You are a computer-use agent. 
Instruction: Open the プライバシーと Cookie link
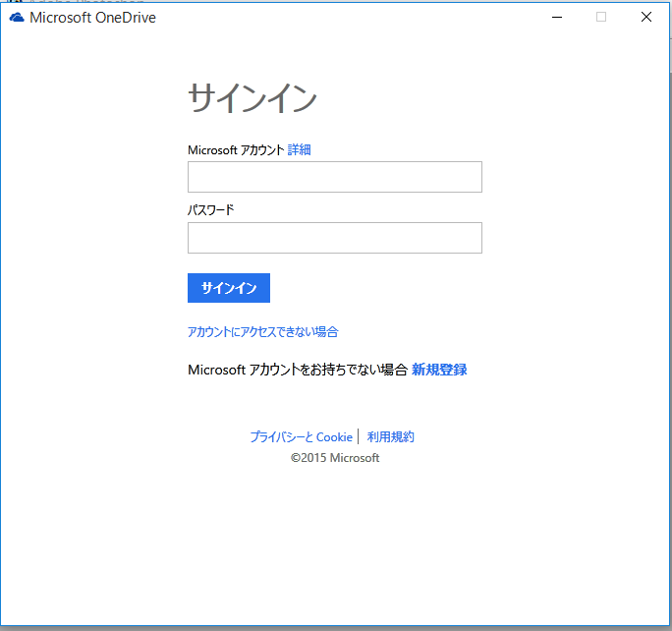[302, 436]
